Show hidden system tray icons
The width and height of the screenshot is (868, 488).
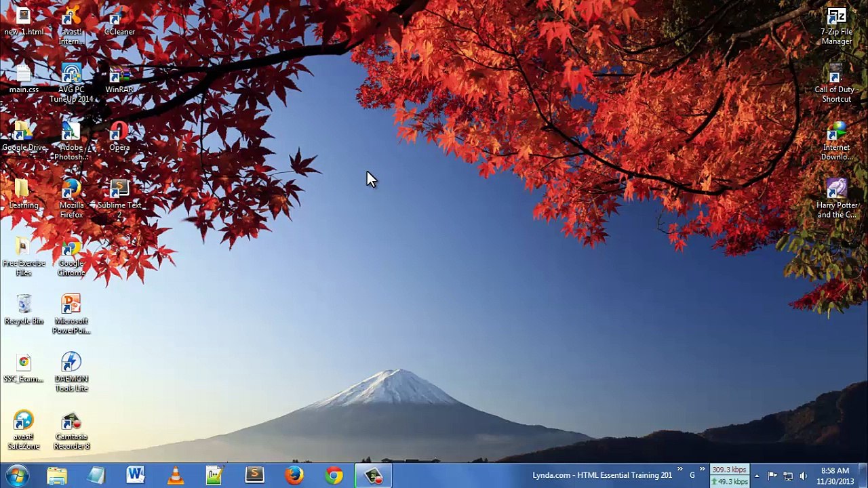pos(757,476)
